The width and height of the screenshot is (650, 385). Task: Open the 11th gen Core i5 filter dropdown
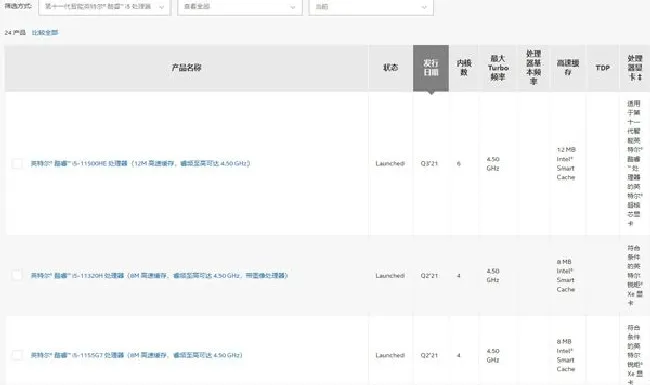point(104,7)
